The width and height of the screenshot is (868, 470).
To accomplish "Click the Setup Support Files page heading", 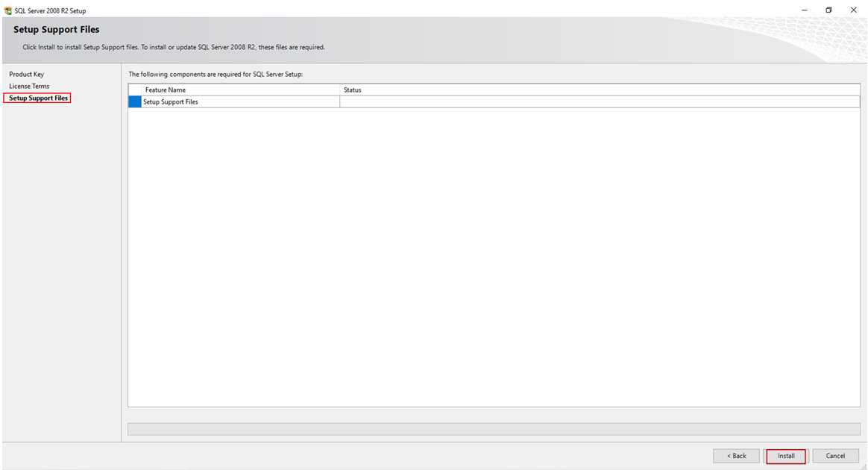I will (57, 29).
